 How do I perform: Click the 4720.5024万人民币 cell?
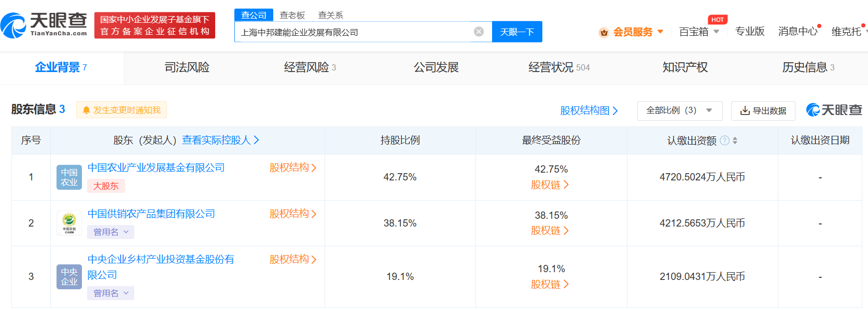(x=702, y=177)
